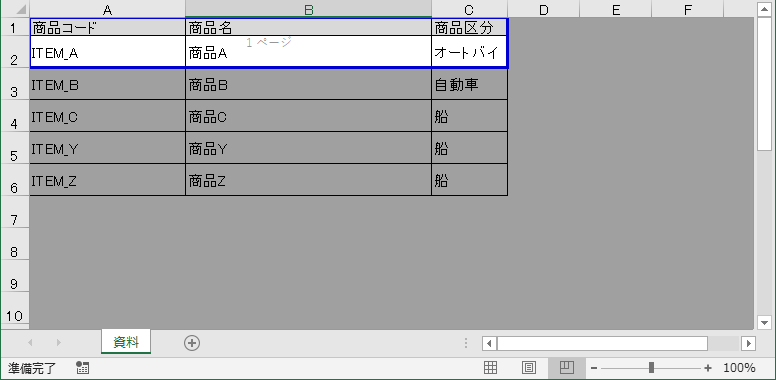Select 船 cell in ITEM_C row
This screenshot has height=380, width=776.
469,116
